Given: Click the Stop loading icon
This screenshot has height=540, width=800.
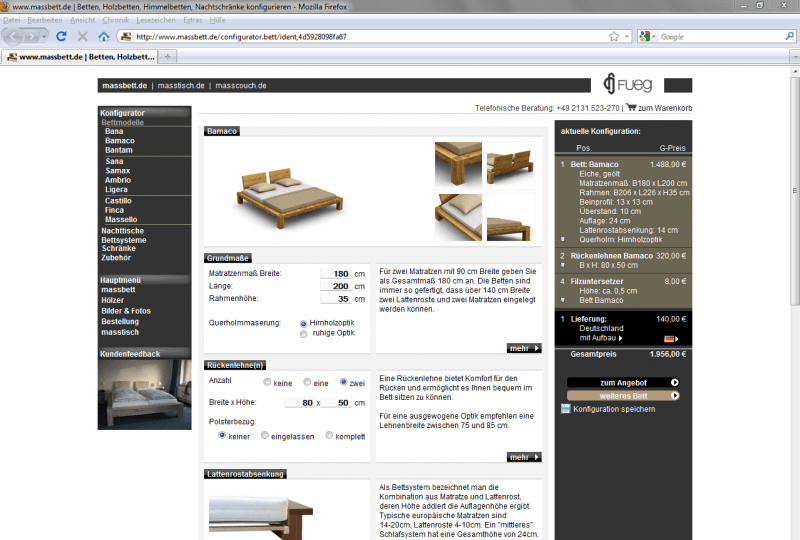Looking at the screenshot, I should click(x=82, y=36).
